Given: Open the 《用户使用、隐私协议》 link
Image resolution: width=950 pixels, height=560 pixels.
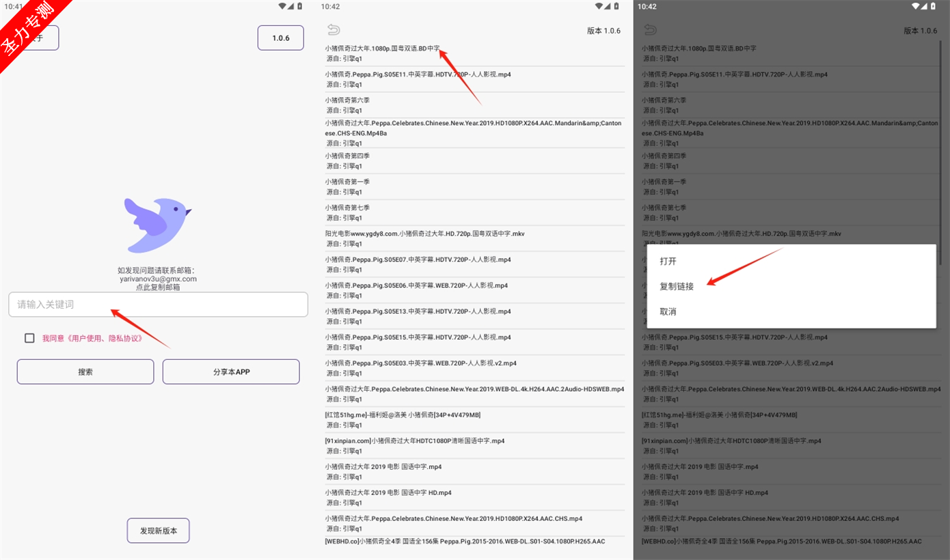Looking at the screenshot, I should pyautogui.click(x=105, y=338).
